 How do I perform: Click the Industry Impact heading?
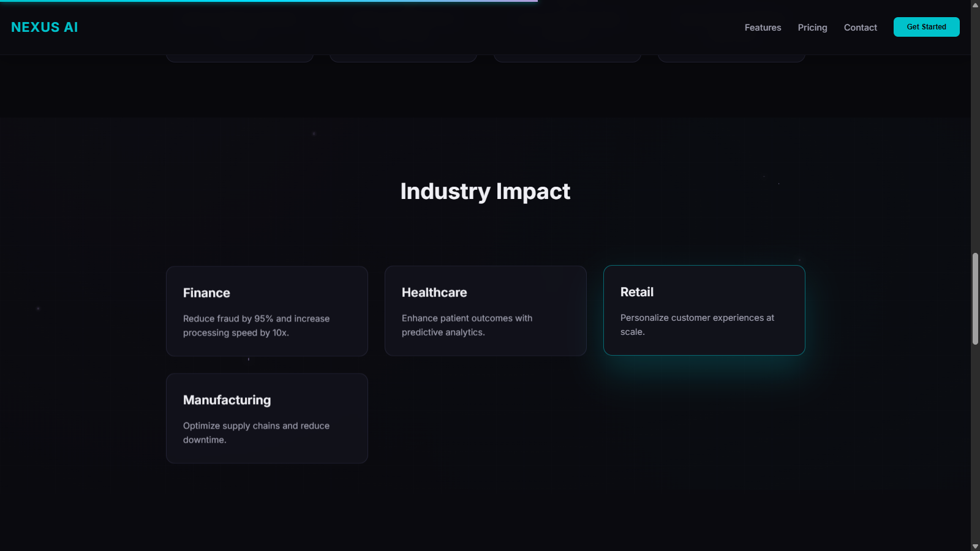click(485, 191)
